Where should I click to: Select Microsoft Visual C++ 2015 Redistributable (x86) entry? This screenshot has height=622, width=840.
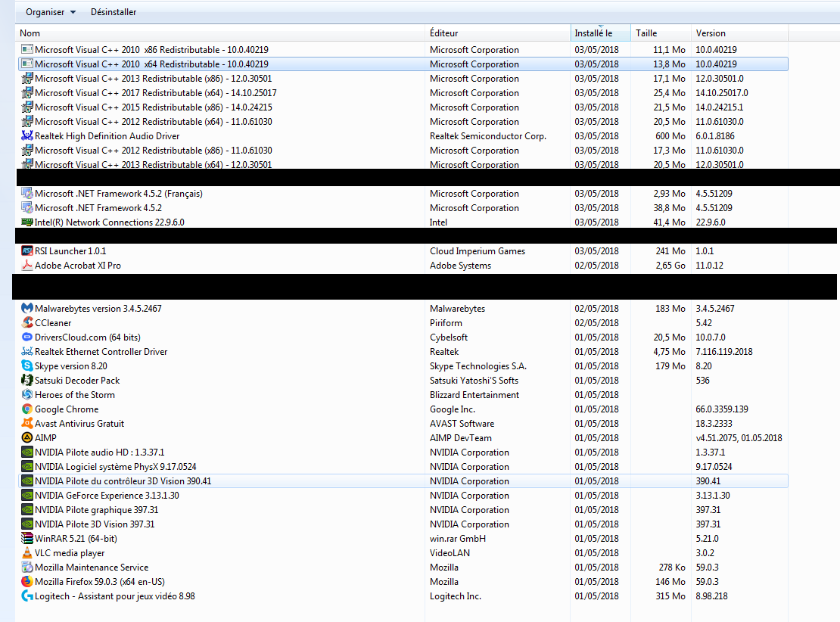tap(153, 107)
